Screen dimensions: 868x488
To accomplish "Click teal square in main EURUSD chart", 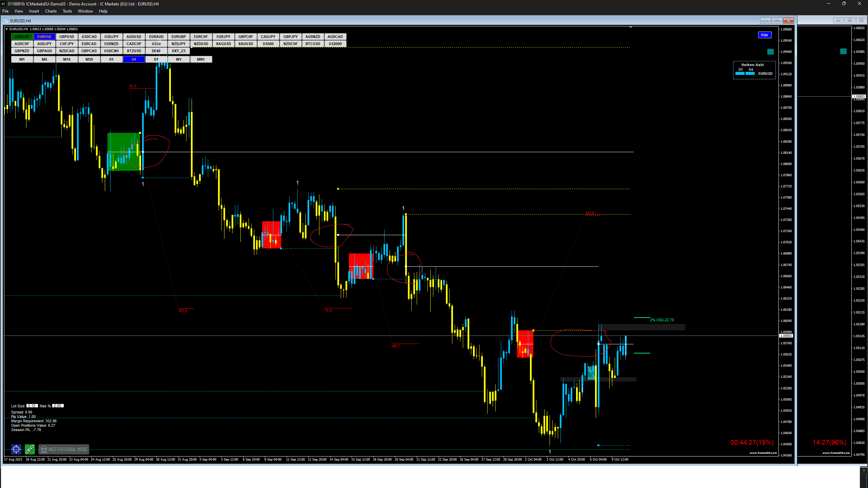I will [x=770, y=52].
